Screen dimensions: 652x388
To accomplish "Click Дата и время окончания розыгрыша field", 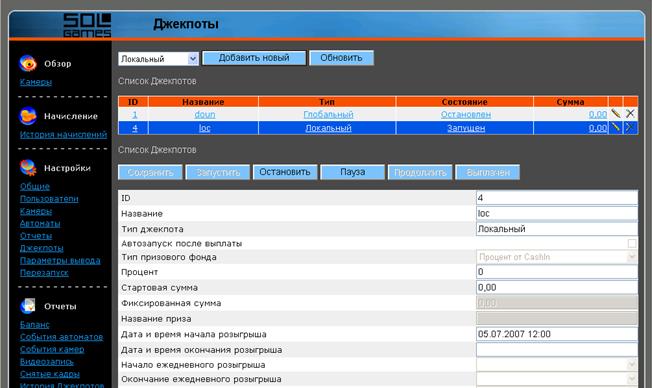I will 557,350.
